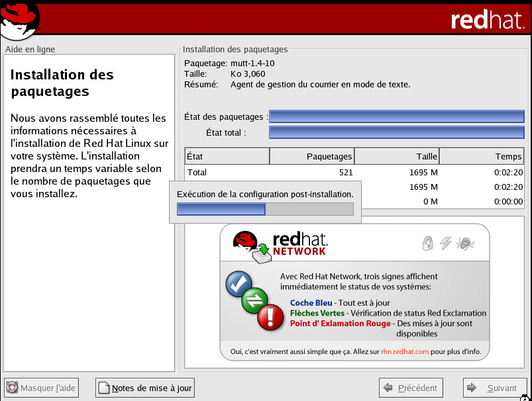Click the post-installation configuration progress bar
This screenshot has width=532, height=401.
[x=265, y=209]
